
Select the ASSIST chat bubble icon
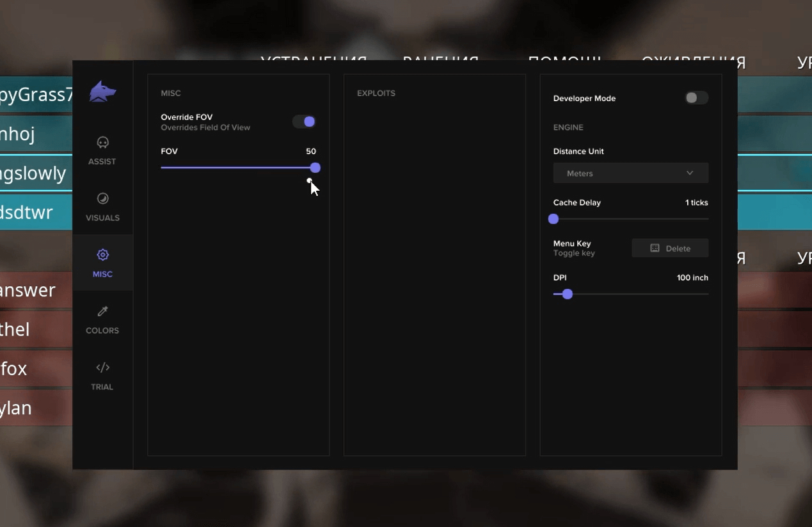point(102,142)
